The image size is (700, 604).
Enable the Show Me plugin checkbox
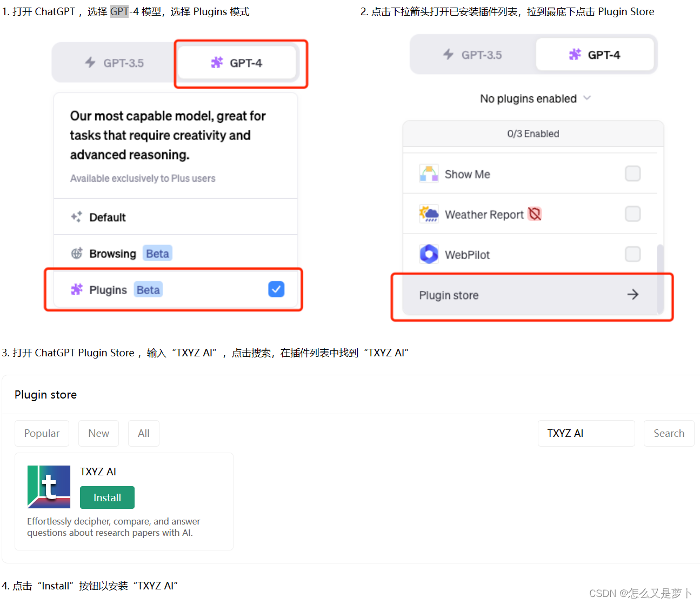coord(632,174)
